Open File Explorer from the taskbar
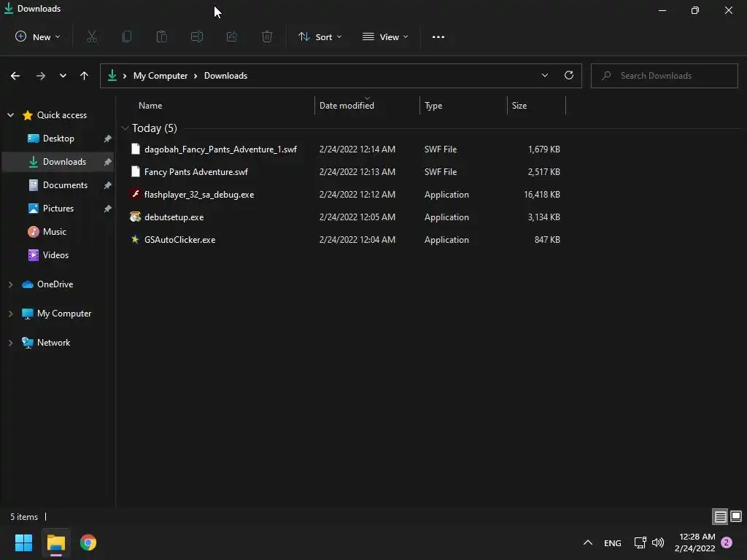Screen dimensions: 747x560 [55, 542]
